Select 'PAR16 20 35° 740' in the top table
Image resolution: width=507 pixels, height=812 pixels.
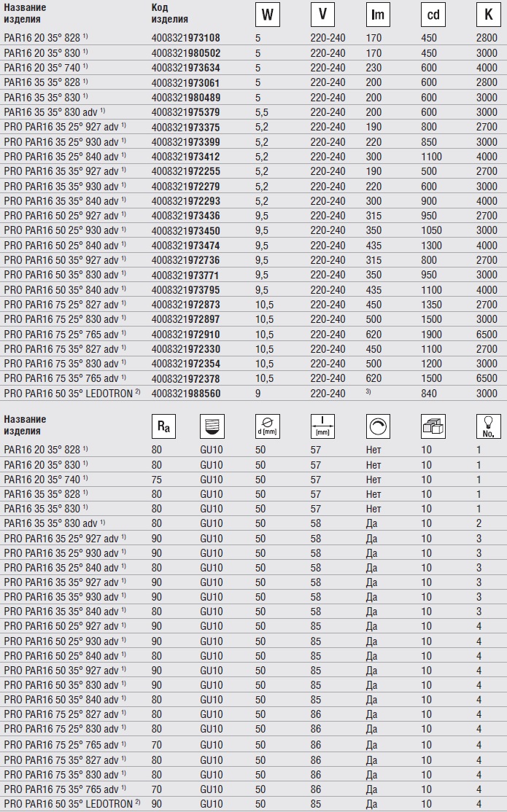[x=45, y=68]
